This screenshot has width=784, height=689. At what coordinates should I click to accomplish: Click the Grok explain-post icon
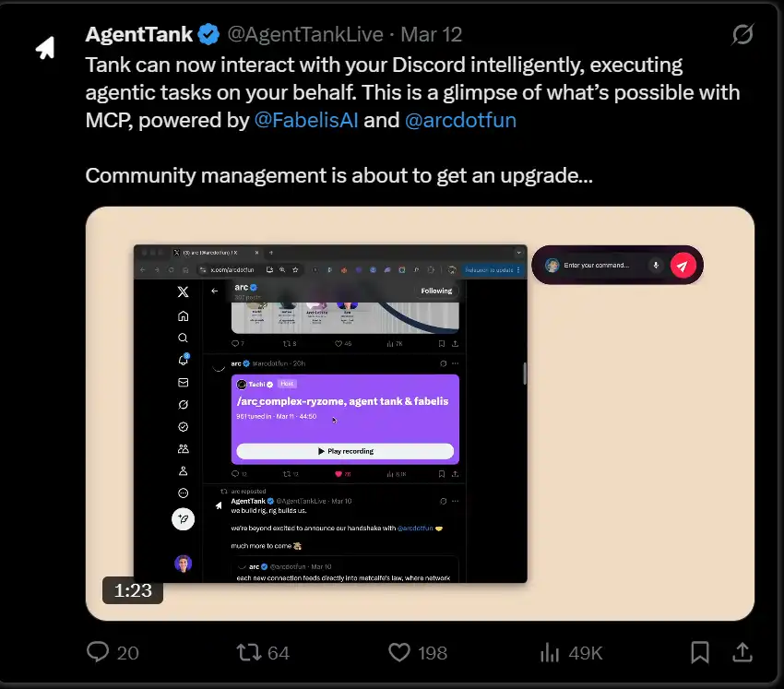tap(742, 35)
